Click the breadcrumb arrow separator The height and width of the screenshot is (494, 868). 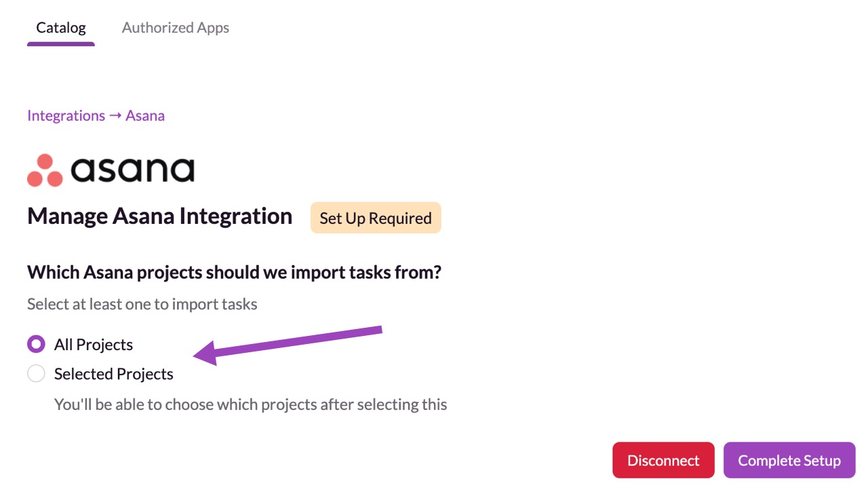(x=115, y=115)
